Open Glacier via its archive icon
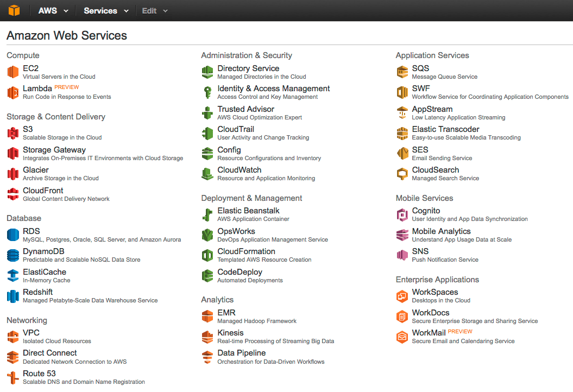573x392 pixels. point(13,173)
